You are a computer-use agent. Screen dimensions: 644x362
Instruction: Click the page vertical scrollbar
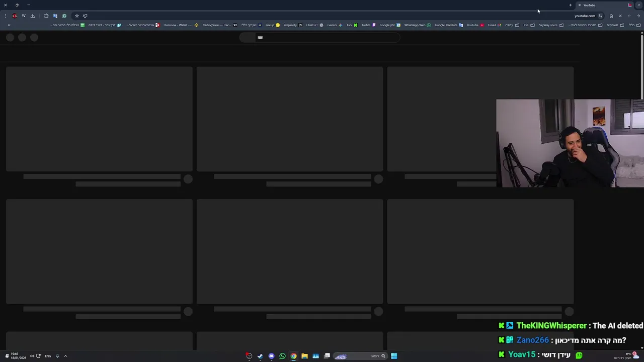pos(642,66)
